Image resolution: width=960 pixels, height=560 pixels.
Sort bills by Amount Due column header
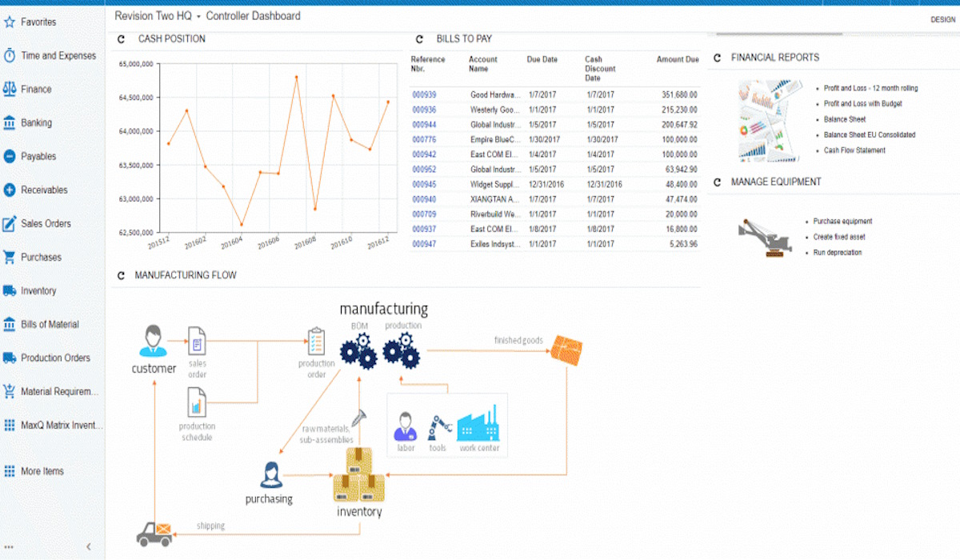(677, 59)
